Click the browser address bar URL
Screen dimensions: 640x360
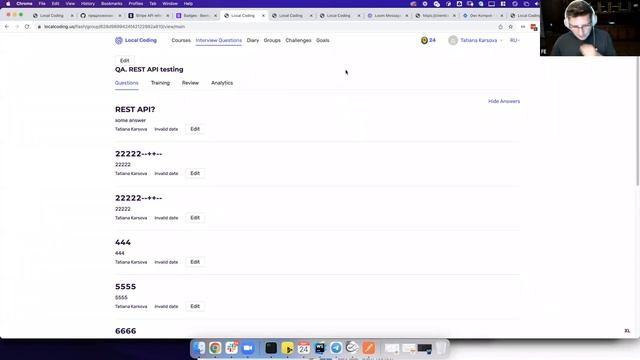(114, 27)
